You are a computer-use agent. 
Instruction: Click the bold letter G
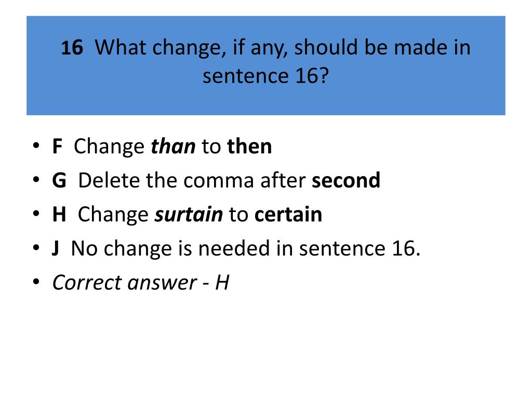pyautogui.click(x=59, y=180)
